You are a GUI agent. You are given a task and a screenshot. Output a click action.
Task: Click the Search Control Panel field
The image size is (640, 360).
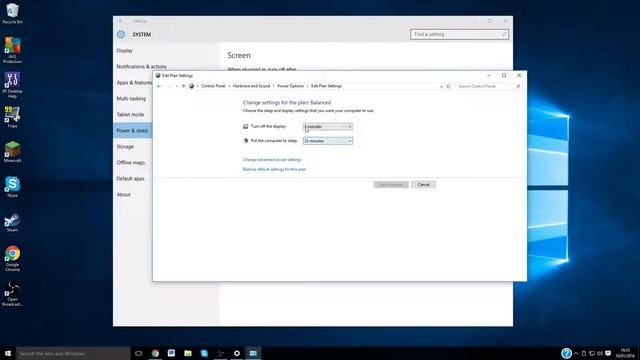[489, 86]
